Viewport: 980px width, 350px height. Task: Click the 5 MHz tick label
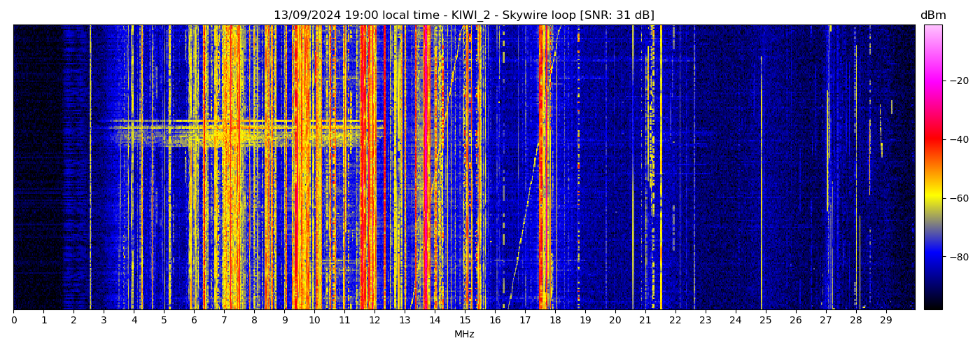click(164, 321)
